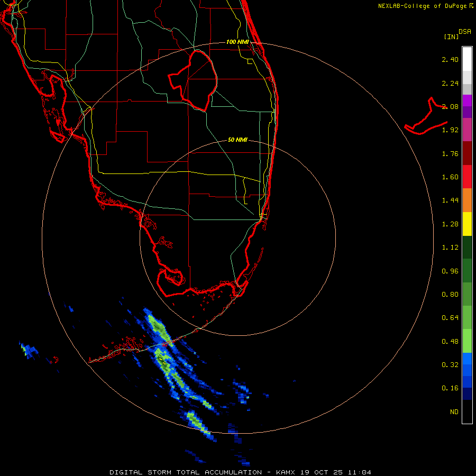The image size is (476, 476).
Task: Select the 0.64 legend value
Action: click(450, 318)
